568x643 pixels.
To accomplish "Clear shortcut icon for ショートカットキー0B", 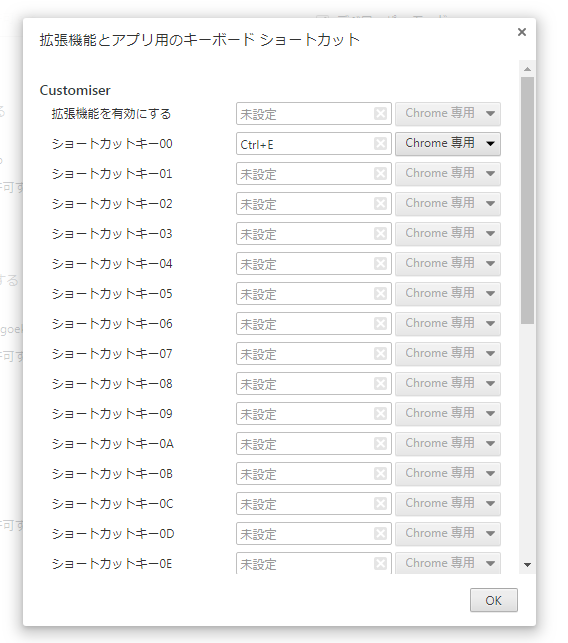I will point(380,474).
